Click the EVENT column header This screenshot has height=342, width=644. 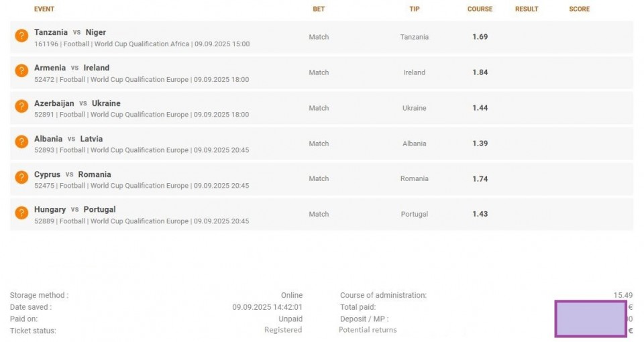(44, 9)
